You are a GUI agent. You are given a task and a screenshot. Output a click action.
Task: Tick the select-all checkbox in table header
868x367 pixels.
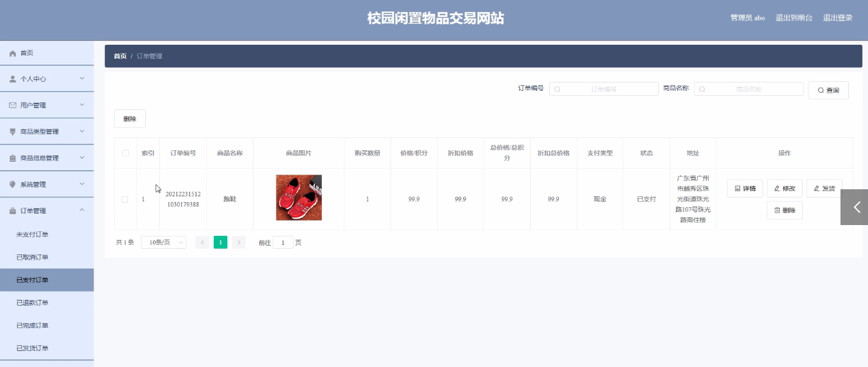tap(125, 153)
